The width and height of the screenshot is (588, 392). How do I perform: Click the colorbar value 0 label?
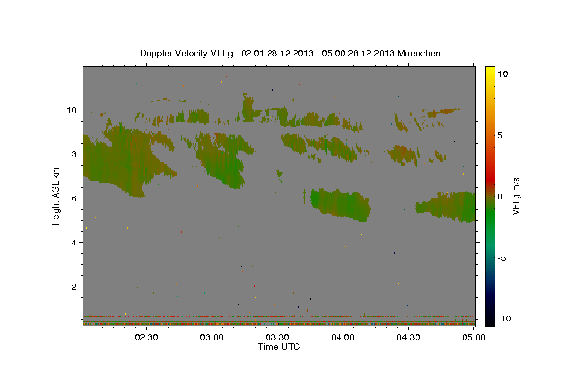(x=500, y=196)
